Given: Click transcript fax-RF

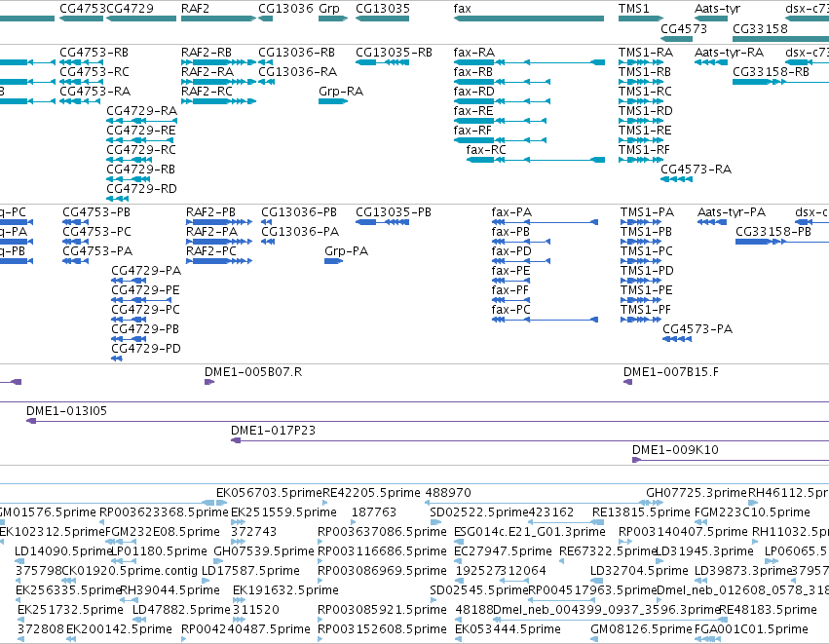Looking at the screenshot, I should 472,131.
